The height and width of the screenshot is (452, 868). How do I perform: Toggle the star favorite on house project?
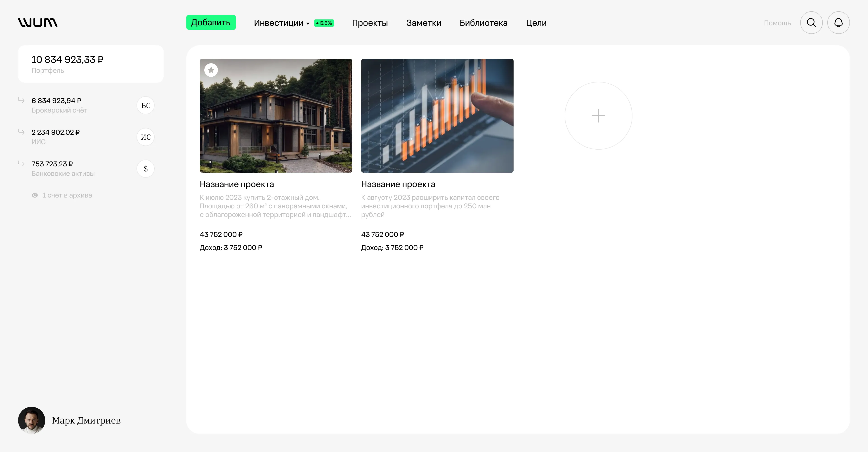coord(211,70)
